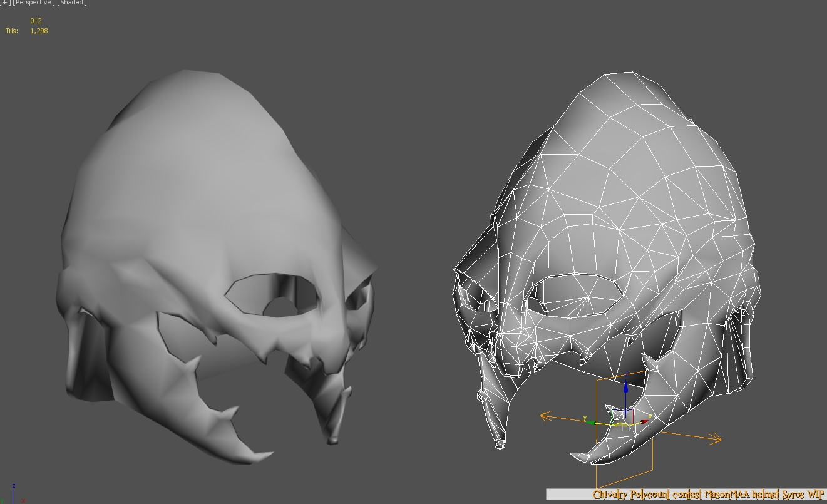Viewport: 827px width, 504px height.
Task: Open the [+] general viewport menu
Action: click(6, 3)
